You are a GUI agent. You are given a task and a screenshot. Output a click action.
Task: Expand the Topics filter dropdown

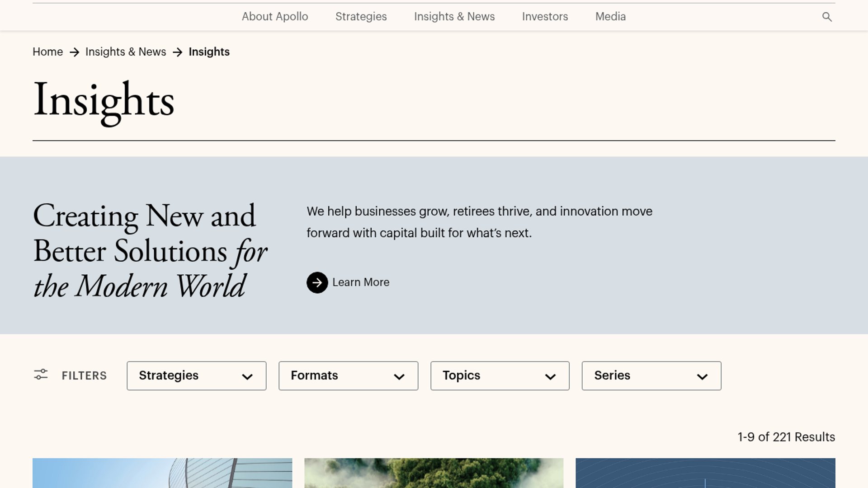pyautogui.click(x=500, y=375)
